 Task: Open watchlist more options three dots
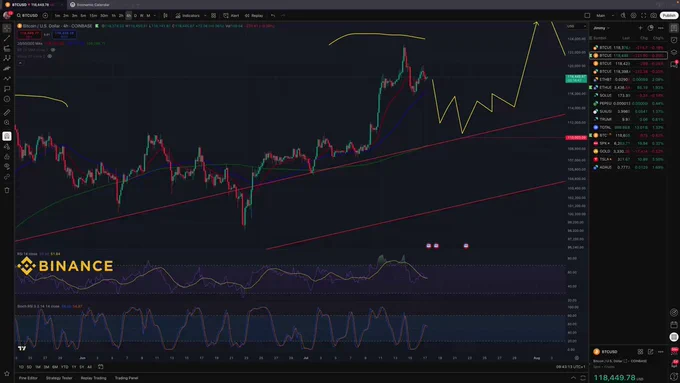pyautogui.click(x=660, y=28)
